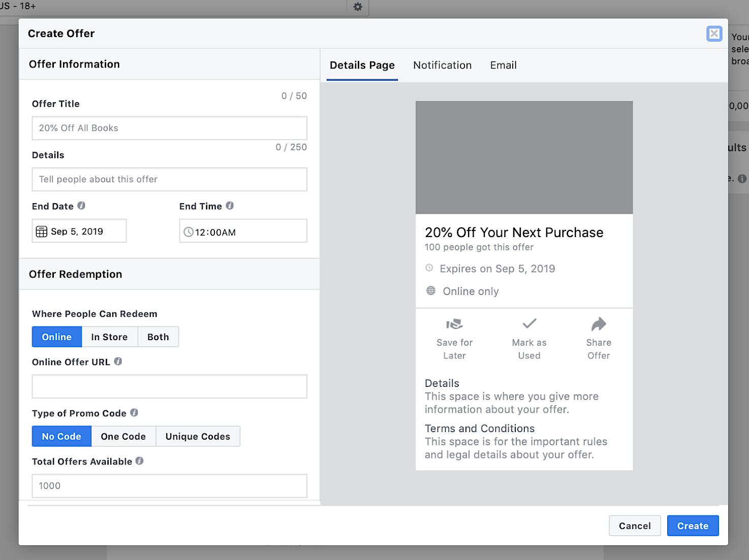The height and width of the screenshot is (560, 749).
Task: Open the settings gear icon
Action: [358, 7]
